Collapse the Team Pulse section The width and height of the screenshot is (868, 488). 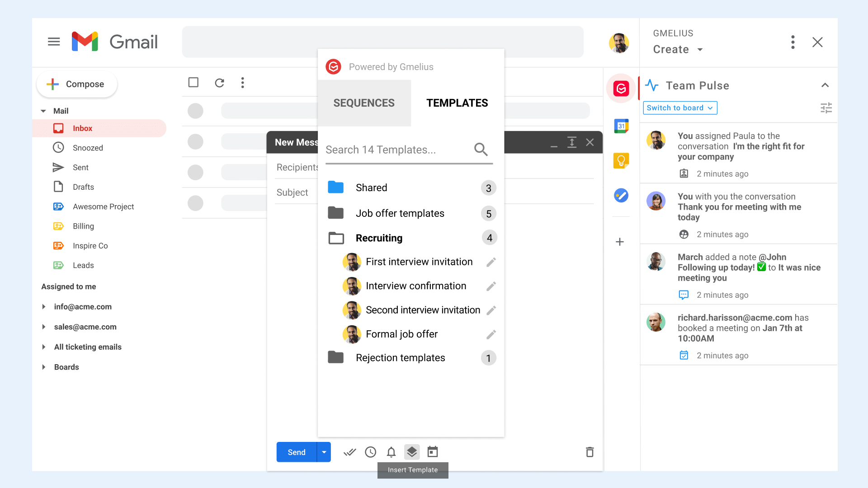825,85
